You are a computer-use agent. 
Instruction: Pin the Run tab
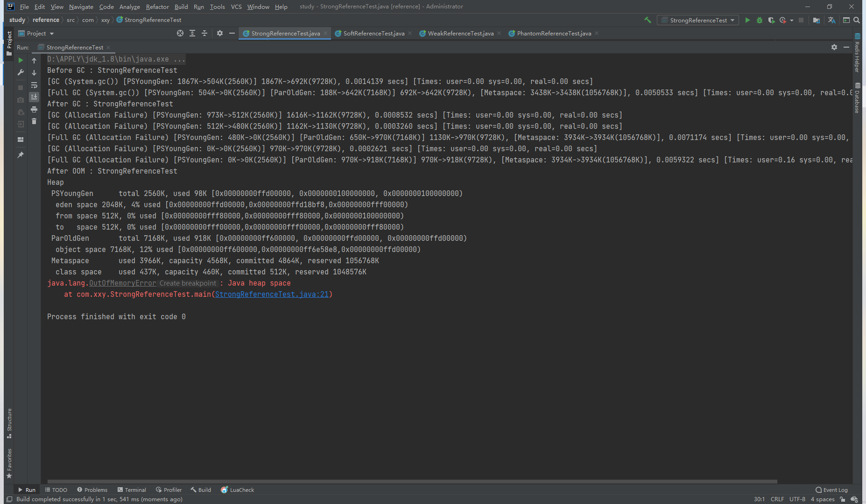point(21,155)
